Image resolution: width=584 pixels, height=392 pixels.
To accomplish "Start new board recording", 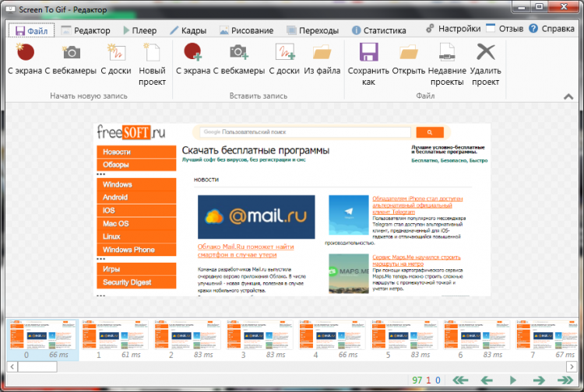I will pyautogui.click(x=116, y=59).
